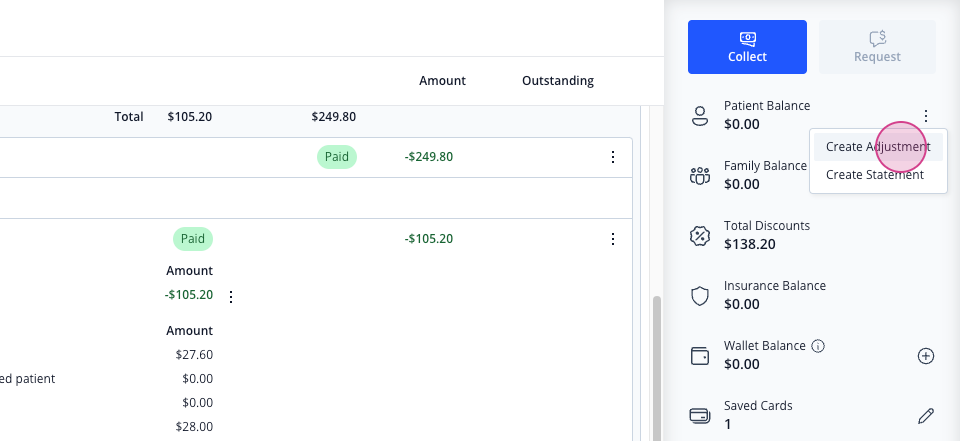Click the Wallet Balance wallet icon

(x=699, y=356)
